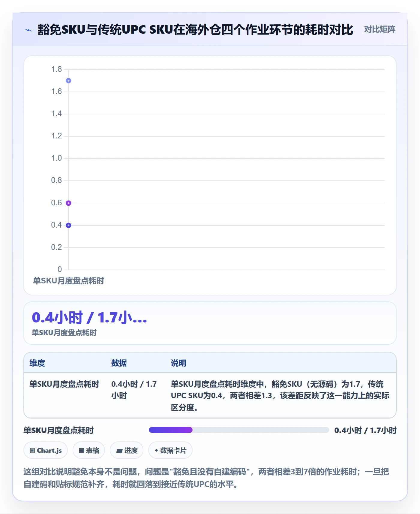Click the 0.4小时 / 1.7小时 value beside progress bar
Viewport: 420px width, 514px height.
[365, 430]
